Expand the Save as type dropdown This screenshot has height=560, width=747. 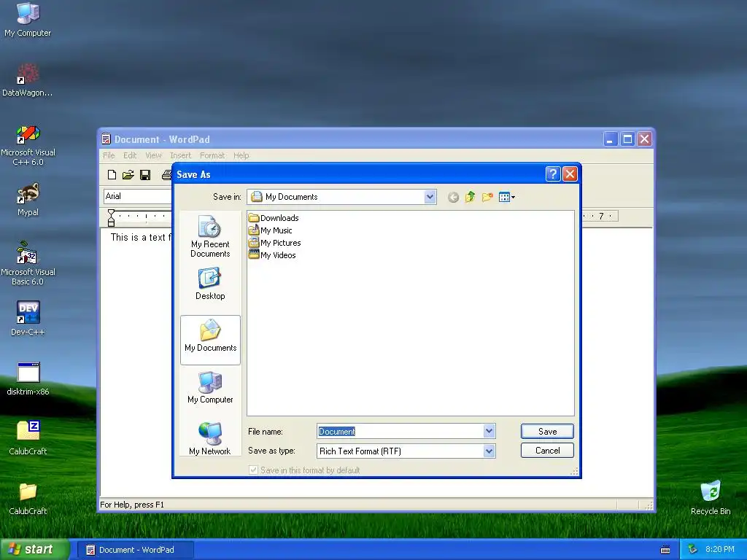(x=489, y=451)
